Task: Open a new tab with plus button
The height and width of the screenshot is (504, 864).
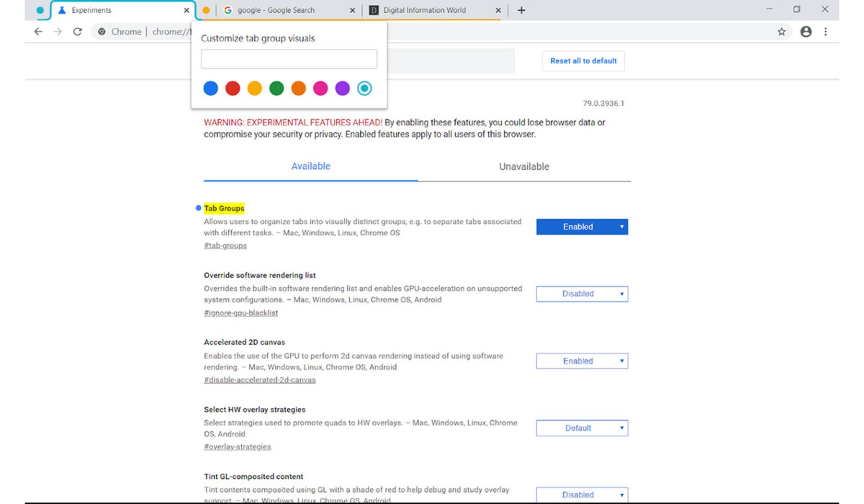Action: pyautogui.click(x=521, y=10)
